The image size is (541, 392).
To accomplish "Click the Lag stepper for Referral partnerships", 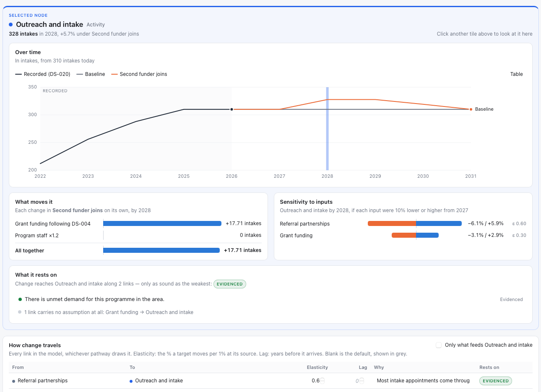I will 362,381.
